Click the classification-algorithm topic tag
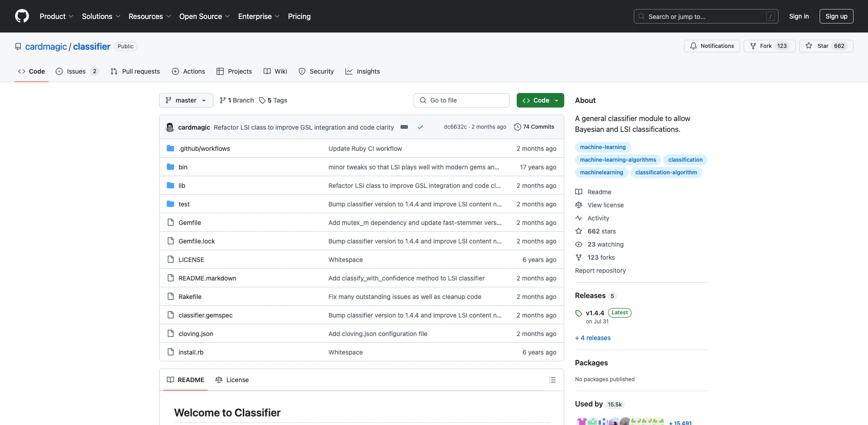The height and width of the screenshot is (425, 868). (666, 173)
